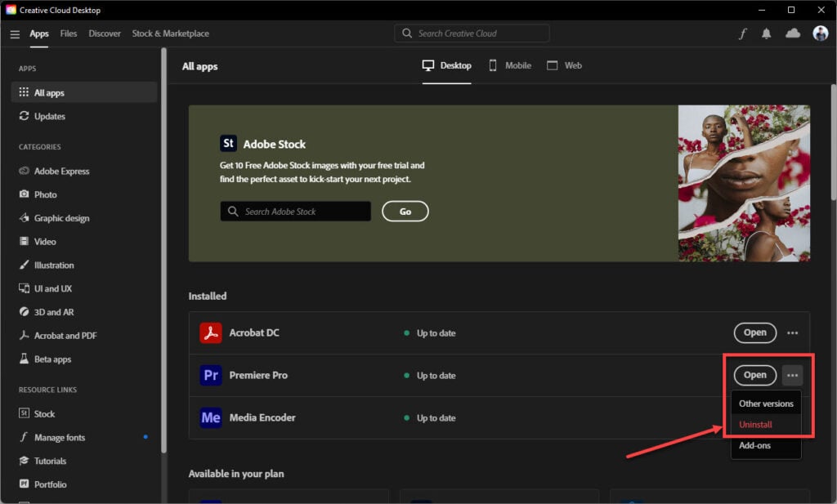Image resolution: width=837 pixels, height=504 pixels.
Task: Switch to the Files tab
Action: click(69, 33)
